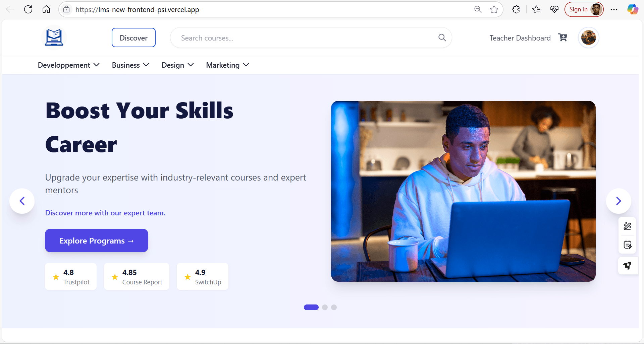The width and height of the screenshot is (644, 344).
Task: Click Discover more with our expert team link
Action: pos(105,213)
